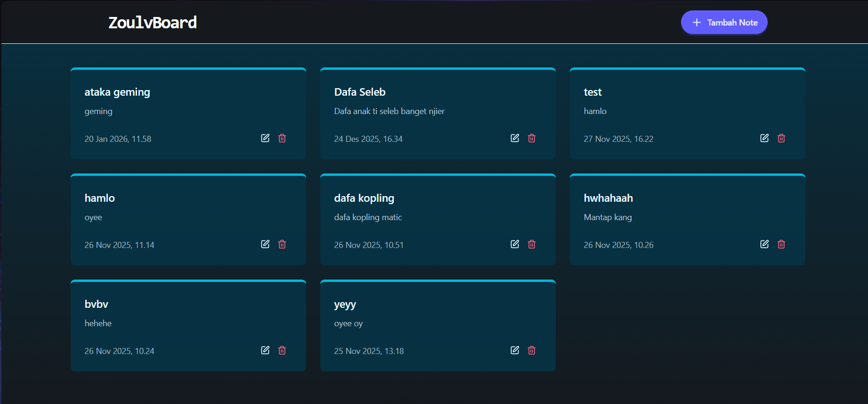Edit the "yeyy" note
Screen dimensions: 868x404
(515, 350)
